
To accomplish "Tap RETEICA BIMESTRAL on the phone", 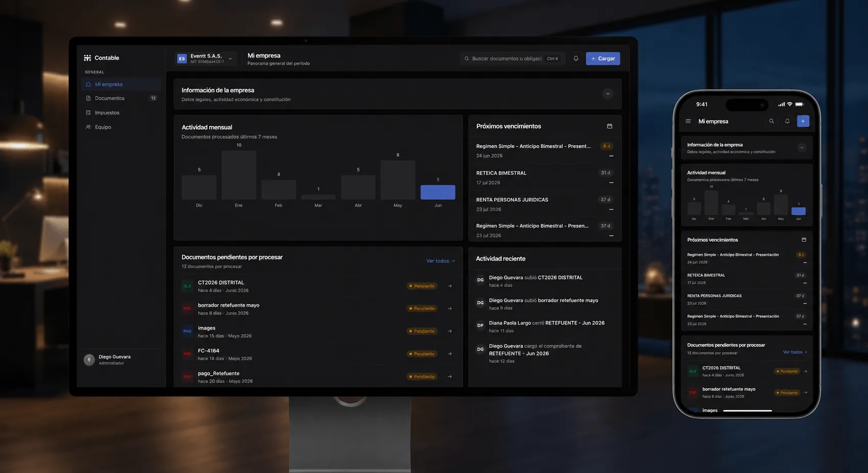I will pos(746,279).
